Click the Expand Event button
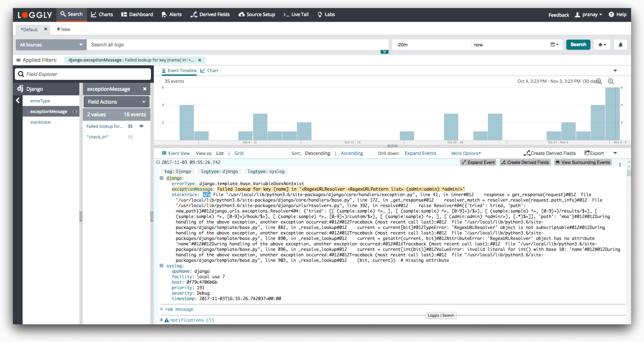This screenshot has width=644, height=342. (x=478, y=162)
